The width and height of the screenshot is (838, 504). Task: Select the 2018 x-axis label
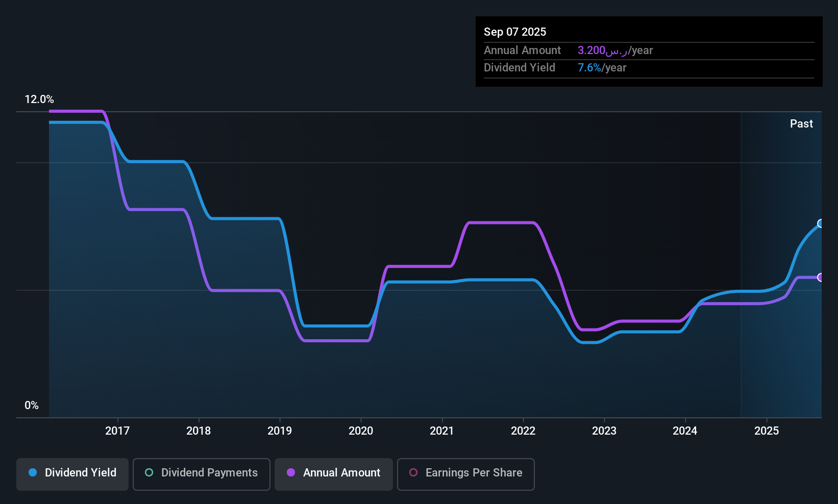point(199,431)
